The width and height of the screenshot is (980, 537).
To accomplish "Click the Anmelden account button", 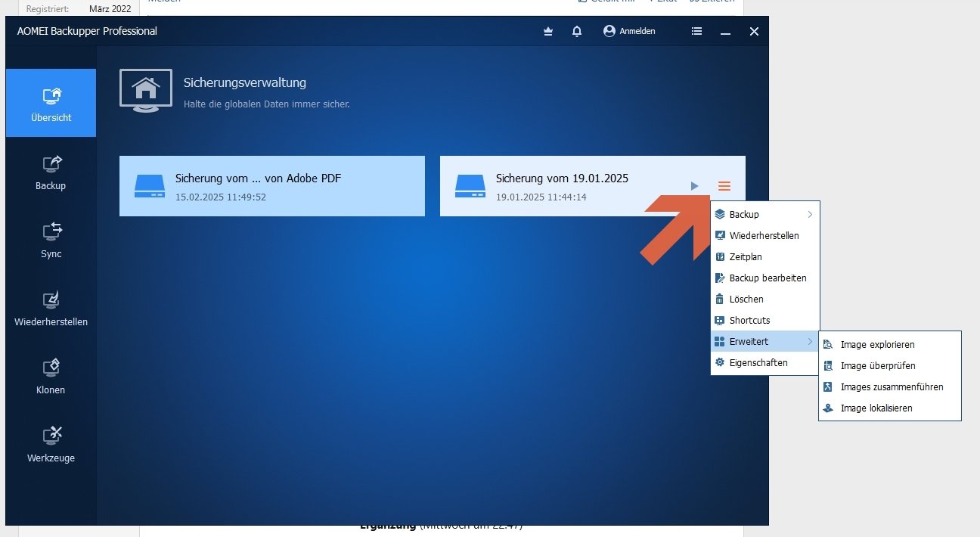I will (629, 31).
